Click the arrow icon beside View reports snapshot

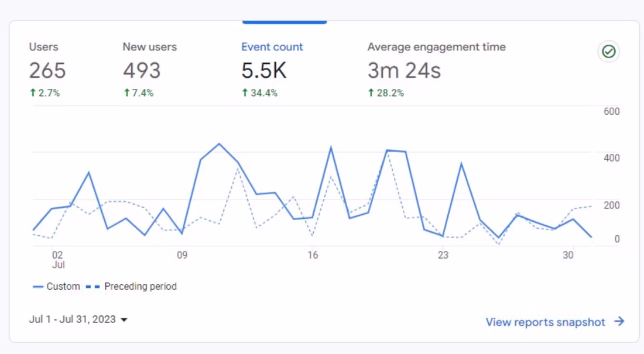[619, 321]
